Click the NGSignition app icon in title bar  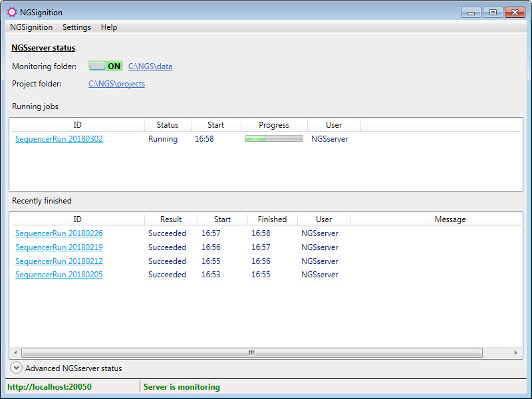11,12
